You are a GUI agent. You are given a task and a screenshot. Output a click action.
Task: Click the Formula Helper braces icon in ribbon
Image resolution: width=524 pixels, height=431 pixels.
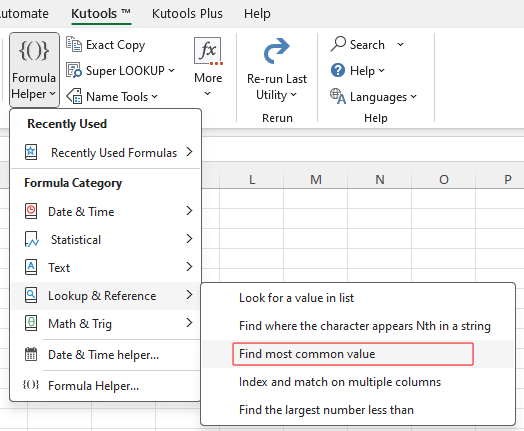point(34,51)
